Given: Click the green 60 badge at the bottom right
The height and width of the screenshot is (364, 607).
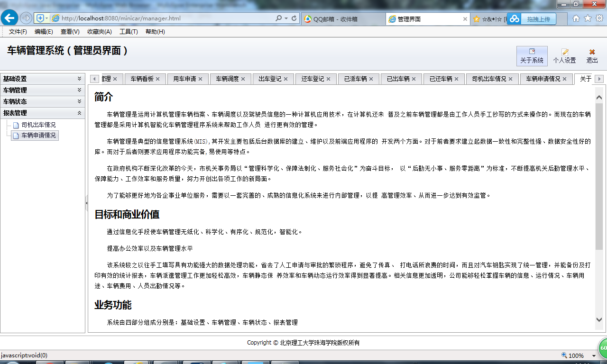Looking at the screenshot, I should 603,348.
